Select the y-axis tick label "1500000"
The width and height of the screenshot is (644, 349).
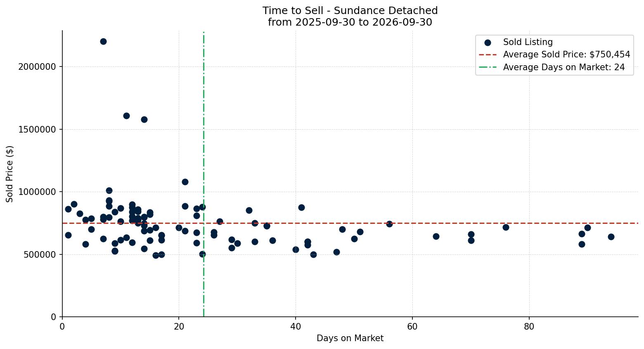pyautogui.click(x=37, y=129)
